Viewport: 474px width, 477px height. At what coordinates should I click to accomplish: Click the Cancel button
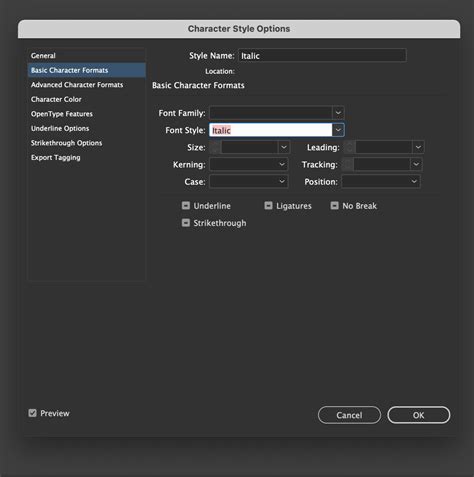349,415
